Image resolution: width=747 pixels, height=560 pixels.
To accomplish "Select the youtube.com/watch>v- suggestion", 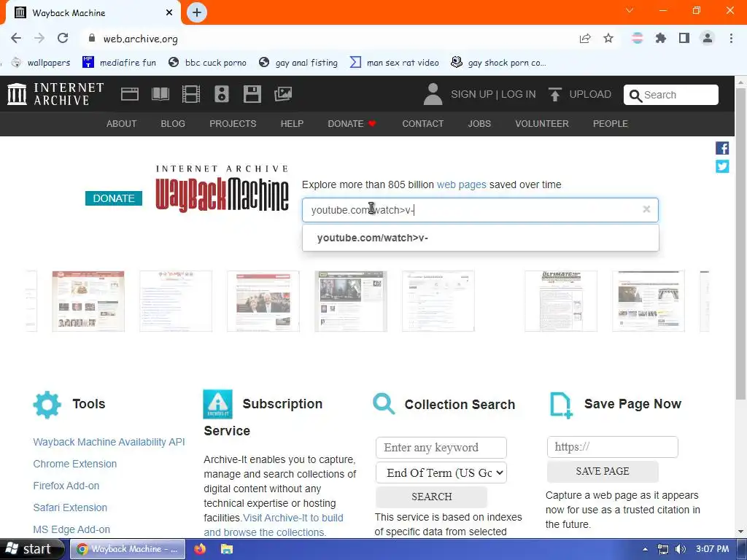I will (x=480, y=238).
